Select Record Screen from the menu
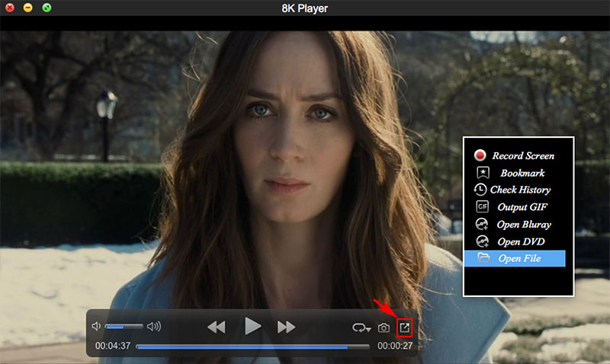Screen dimensions: 610x364 click(x=522, y=155)
